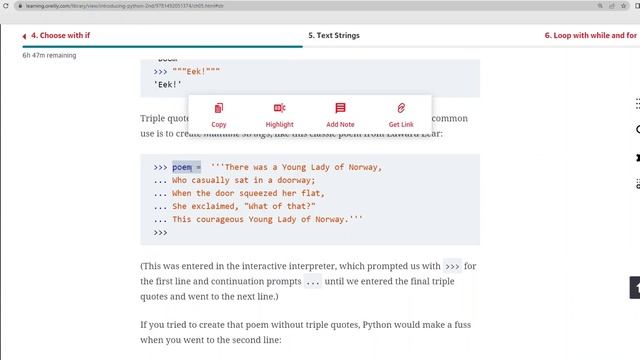Click the chapter title 5. Text Strings
Image resolution: width=640 pixels, height=360 pixels.
[334, 36]
